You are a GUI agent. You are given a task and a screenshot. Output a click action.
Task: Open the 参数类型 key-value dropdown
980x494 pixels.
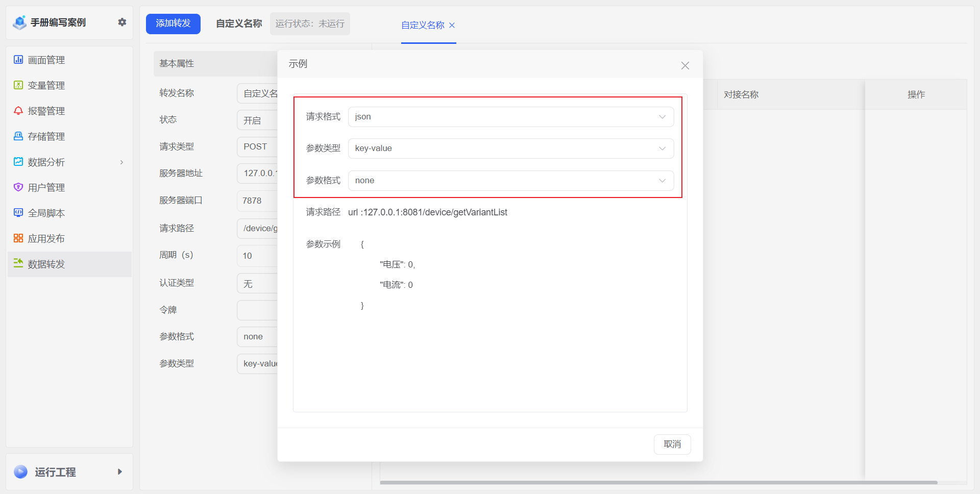pos(510,149)
